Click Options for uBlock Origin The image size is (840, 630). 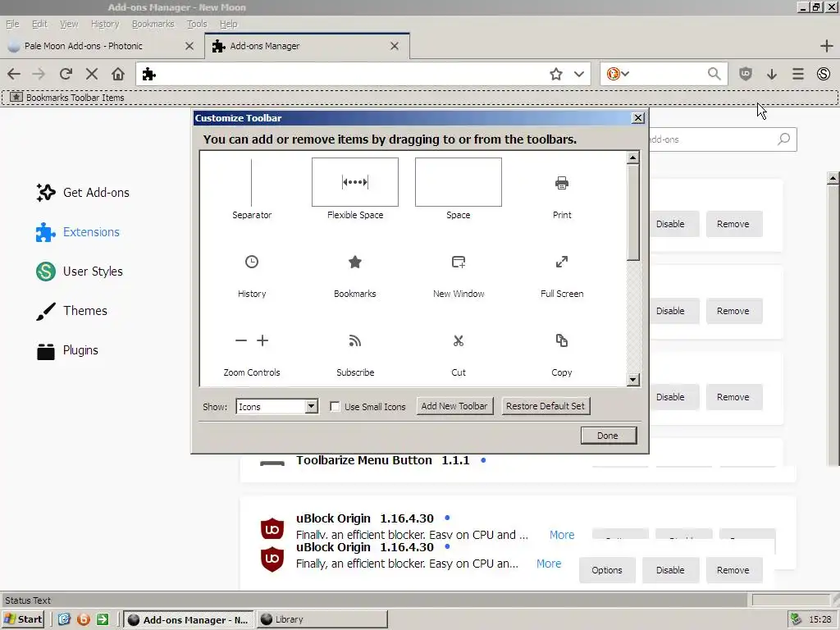tap(607, 570)
